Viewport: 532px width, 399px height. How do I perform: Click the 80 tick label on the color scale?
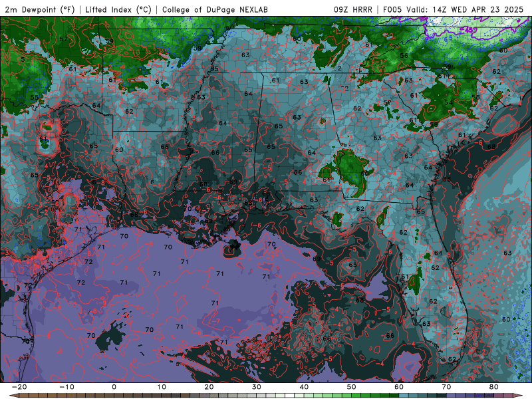click(x=494, y=387)
